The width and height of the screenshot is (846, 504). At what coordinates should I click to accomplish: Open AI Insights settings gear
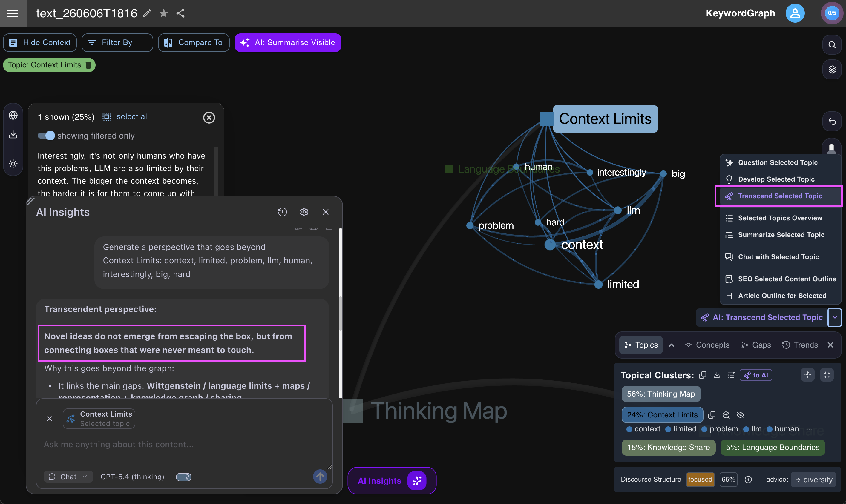304,212
